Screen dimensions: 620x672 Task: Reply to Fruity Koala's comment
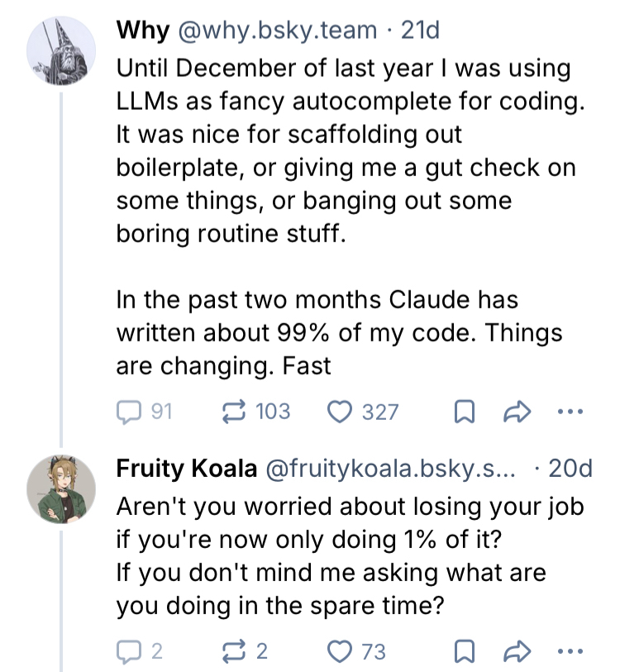click(x=131, y=651)
